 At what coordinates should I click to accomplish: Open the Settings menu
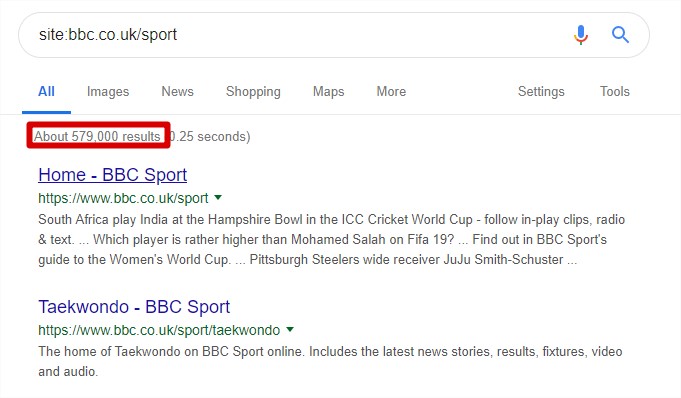click(x=541, y=92)
